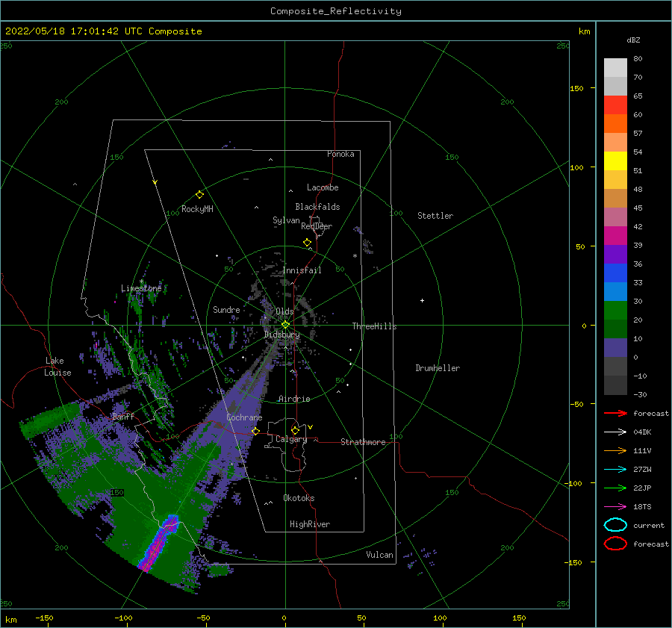Click the Sylvan label

(286, 220)
